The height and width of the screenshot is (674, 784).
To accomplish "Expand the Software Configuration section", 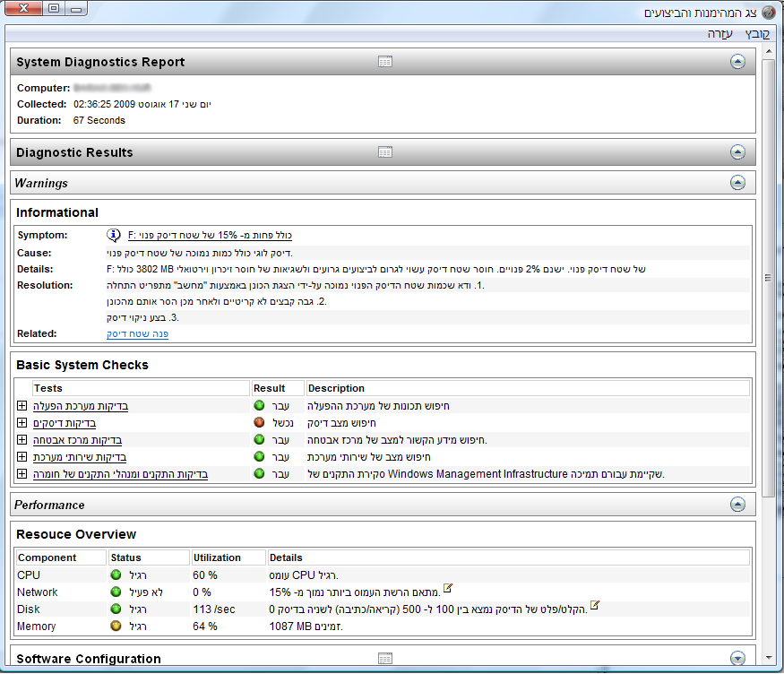I will [x=737, y=659].
